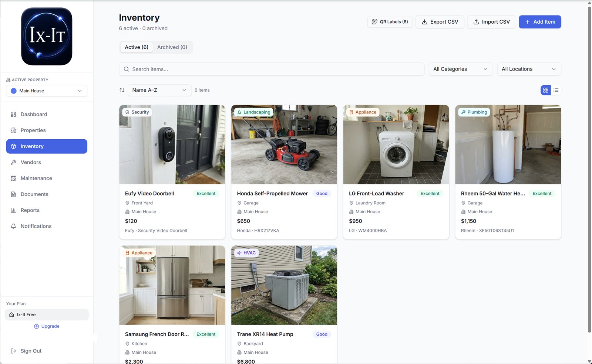Open the Eufy Video Doorbell photo

172,144
